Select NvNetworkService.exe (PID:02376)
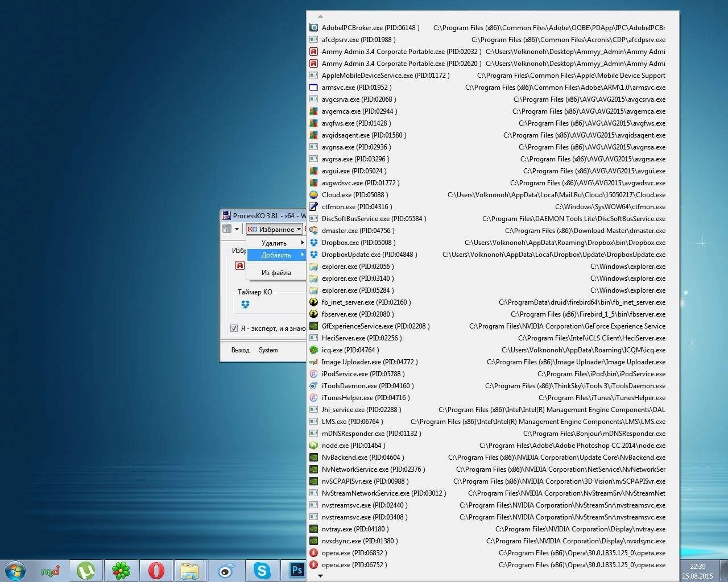This screenshot has width=728, height=582. click(493, 469)
